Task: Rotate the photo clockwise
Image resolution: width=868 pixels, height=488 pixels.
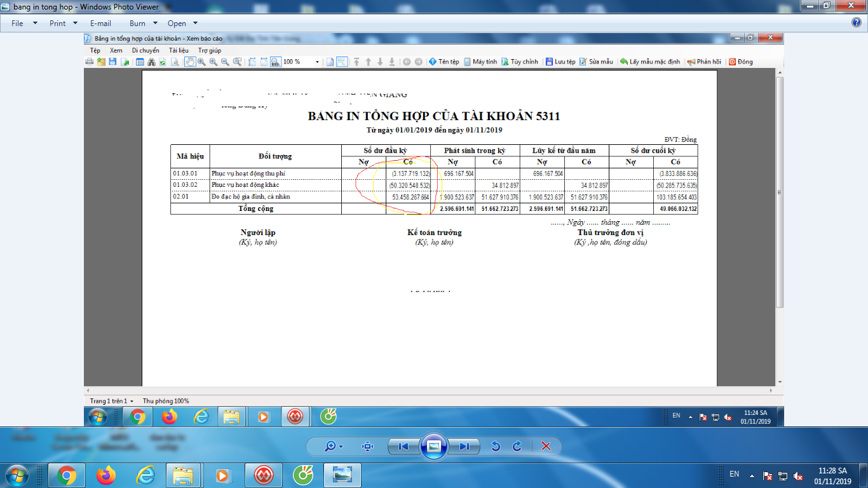Action: coord(517,446)
